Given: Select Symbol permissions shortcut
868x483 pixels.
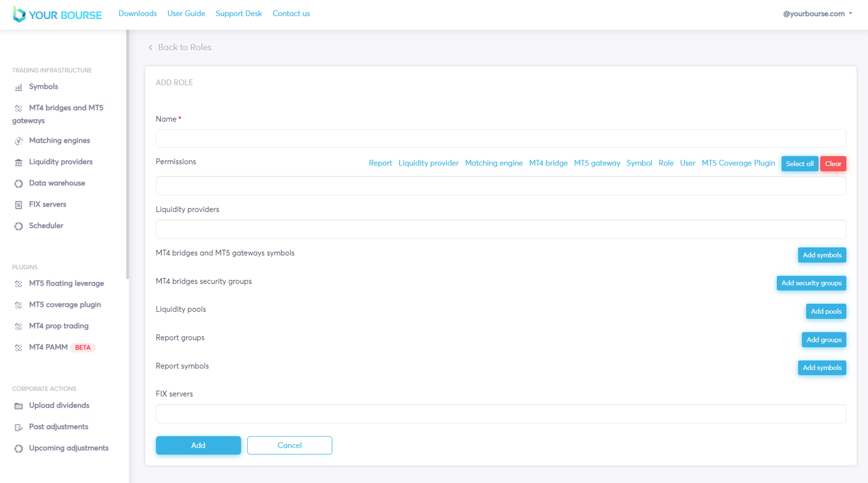Looking at the screenshot, I should [639, 163].
